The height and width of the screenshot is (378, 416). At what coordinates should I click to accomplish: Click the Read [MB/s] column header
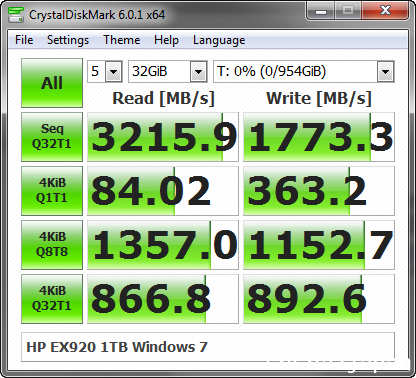163,98
